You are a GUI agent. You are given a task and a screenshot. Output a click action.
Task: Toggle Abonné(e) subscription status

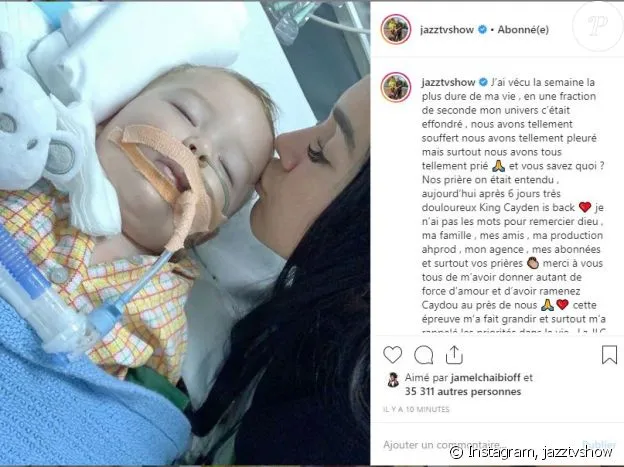click(523, 29)
